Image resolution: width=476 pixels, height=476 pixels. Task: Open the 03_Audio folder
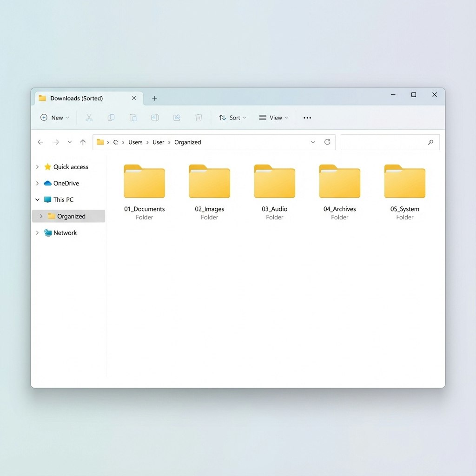tap(274, 181)
